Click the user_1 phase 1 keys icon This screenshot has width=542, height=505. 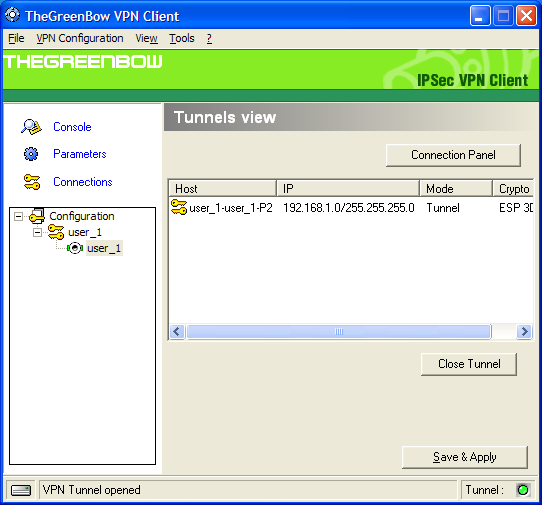(x=56, y=232)
